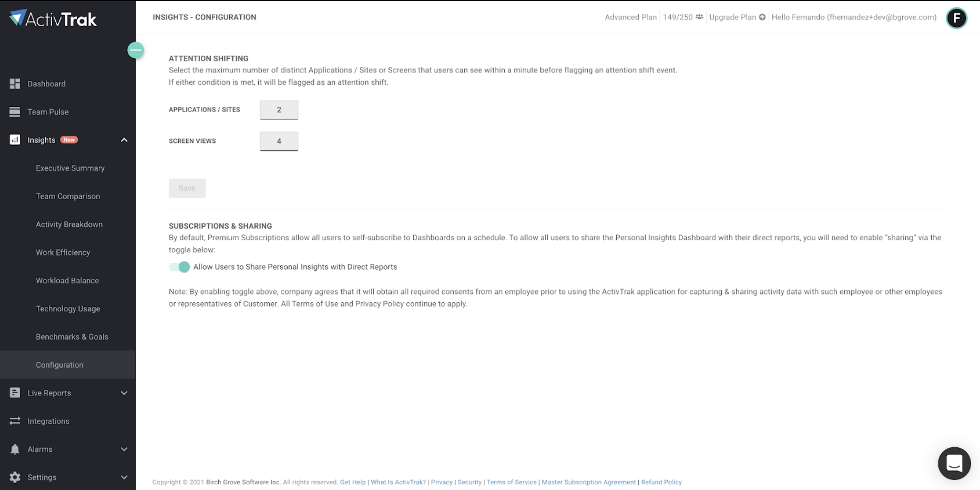Open What Is ActivTrak? link
The image size is (980, 490).
coord(398,482)
